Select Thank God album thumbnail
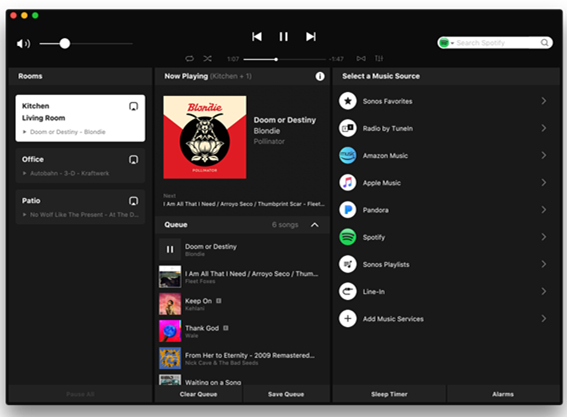This screenshot has height=417, width=567. (x=170, y=331)
